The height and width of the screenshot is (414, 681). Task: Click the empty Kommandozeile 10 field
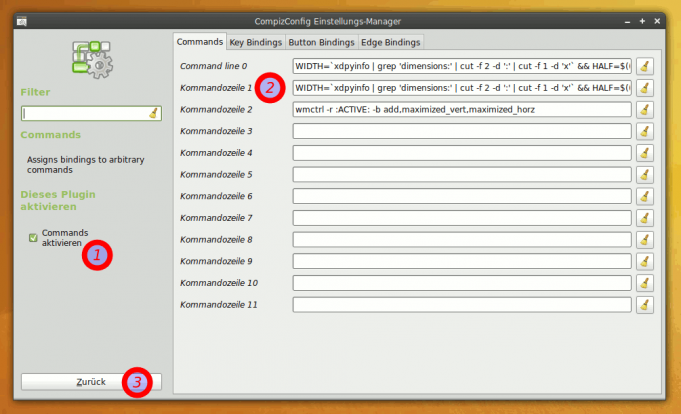[461, 283]
